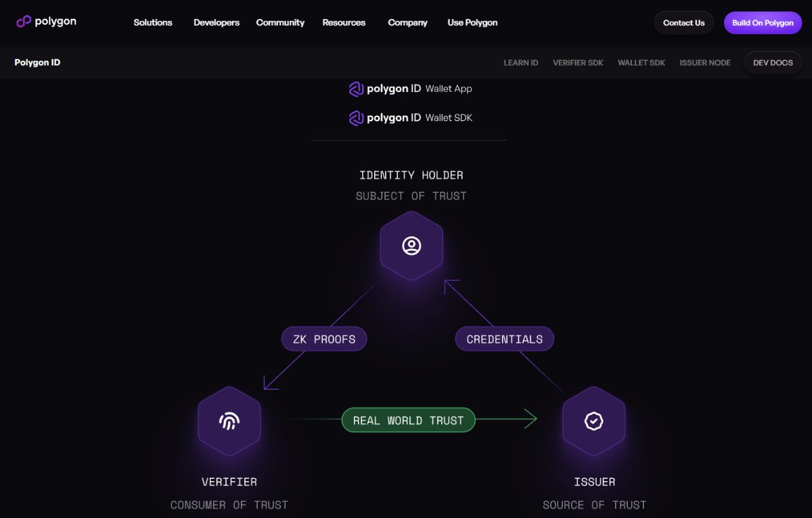
Task: Open the Company menu
Action: pyautogui.click(x=407, y=22)
